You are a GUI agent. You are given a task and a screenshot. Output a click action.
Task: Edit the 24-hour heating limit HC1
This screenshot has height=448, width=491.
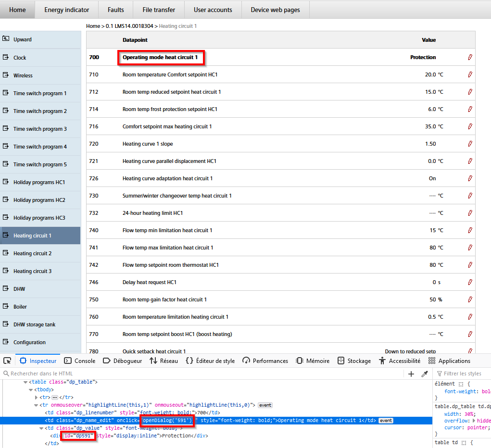tap(470, 213)
